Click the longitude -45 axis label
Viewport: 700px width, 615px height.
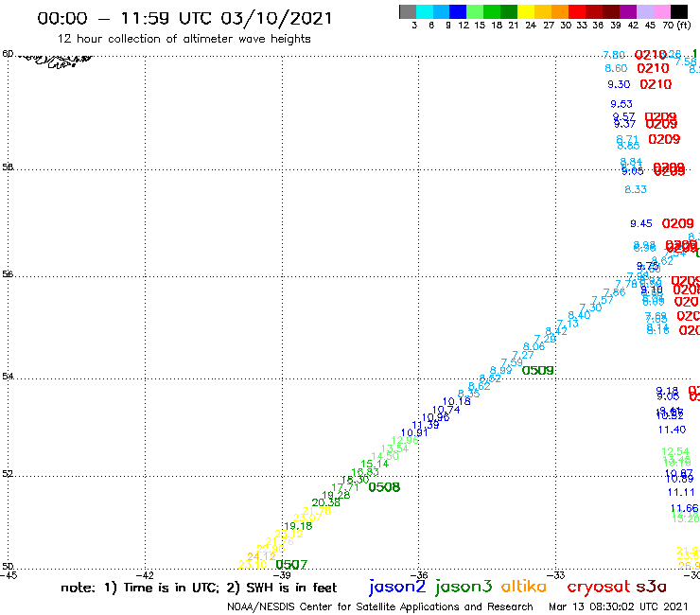click(x=9, y=575)
